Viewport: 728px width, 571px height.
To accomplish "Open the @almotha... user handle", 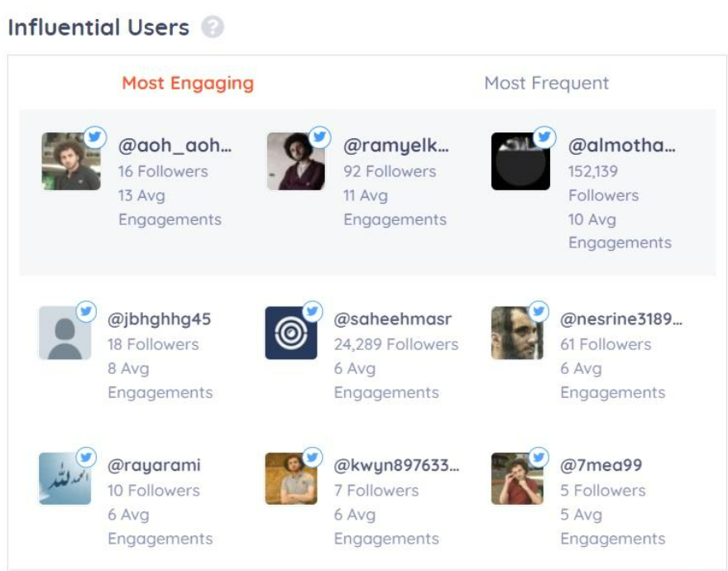I will [621, 146].
